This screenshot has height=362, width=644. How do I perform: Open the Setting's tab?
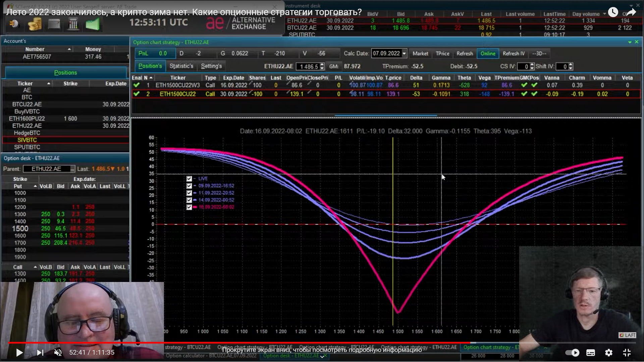coord(211,66)
